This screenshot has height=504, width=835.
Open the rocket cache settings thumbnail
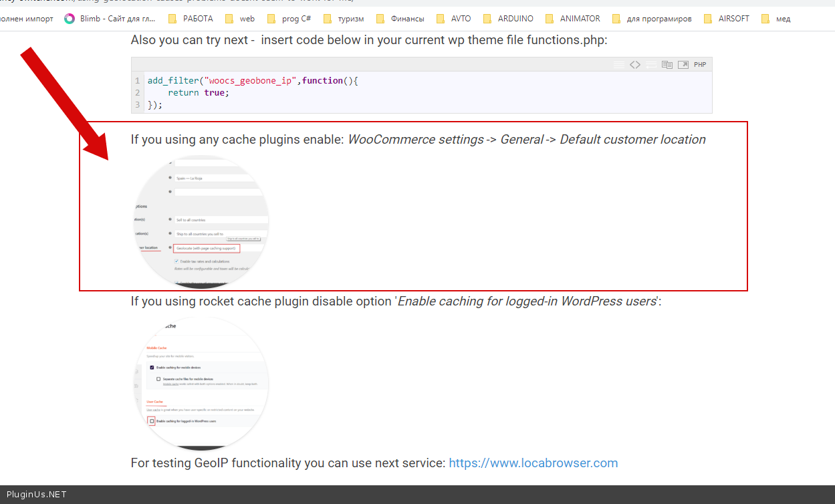click(201, 384)
